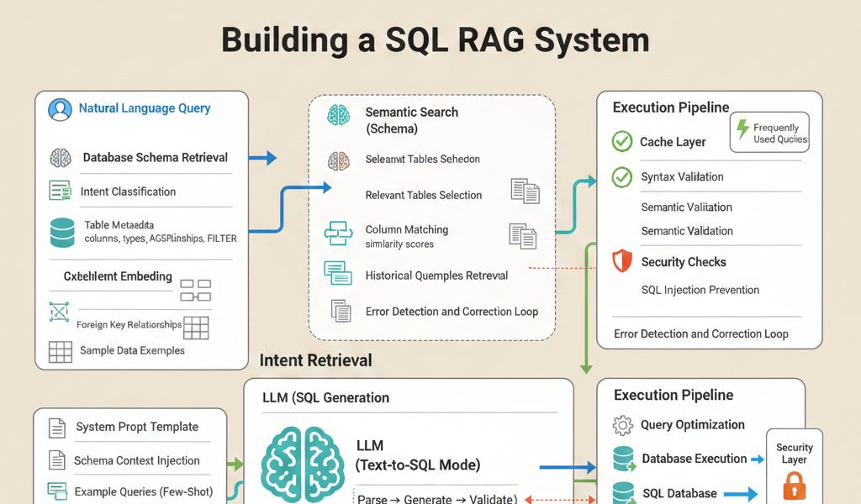Screen dimensions: 861x504
Task: Toggle the Syntax Validation checkmark
Action: [x=621, y=176]
